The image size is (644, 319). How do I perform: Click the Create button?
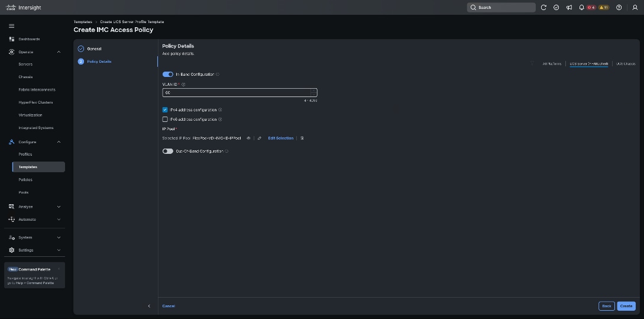pos(626,306)
